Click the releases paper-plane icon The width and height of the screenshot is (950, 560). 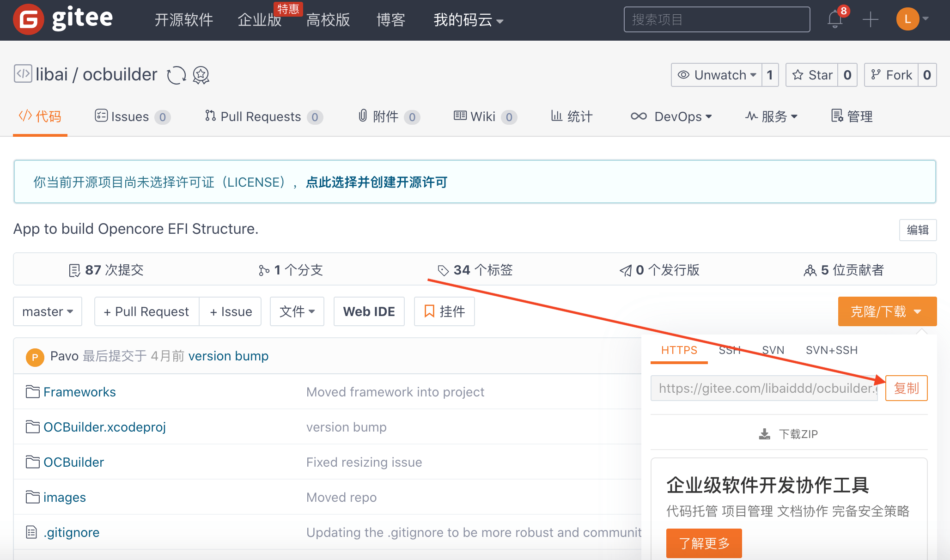(x=625, y=270)
